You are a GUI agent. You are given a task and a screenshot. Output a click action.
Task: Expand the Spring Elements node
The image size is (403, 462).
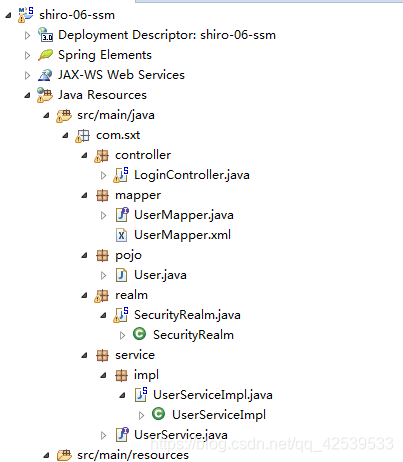coord(27,55)
